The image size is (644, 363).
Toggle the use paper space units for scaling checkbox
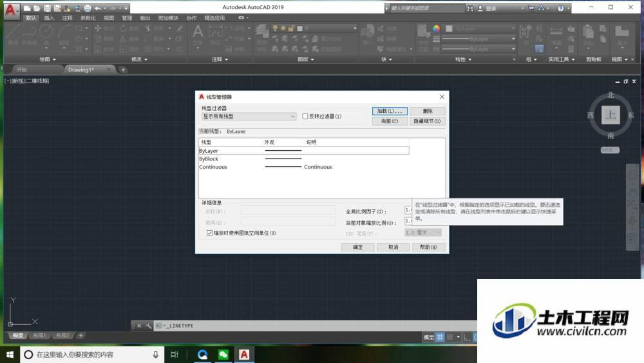209,233
